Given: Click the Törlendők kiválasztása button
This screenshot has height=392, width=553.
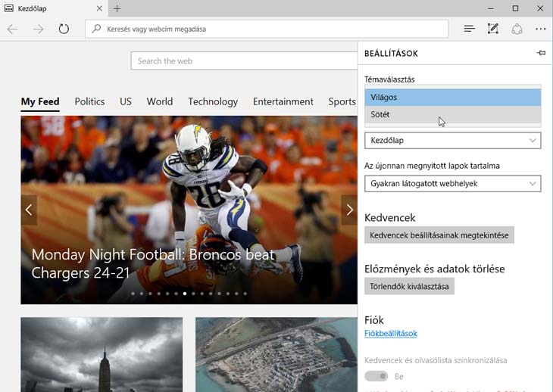Looking at the screenshot, I should (409, 286).
